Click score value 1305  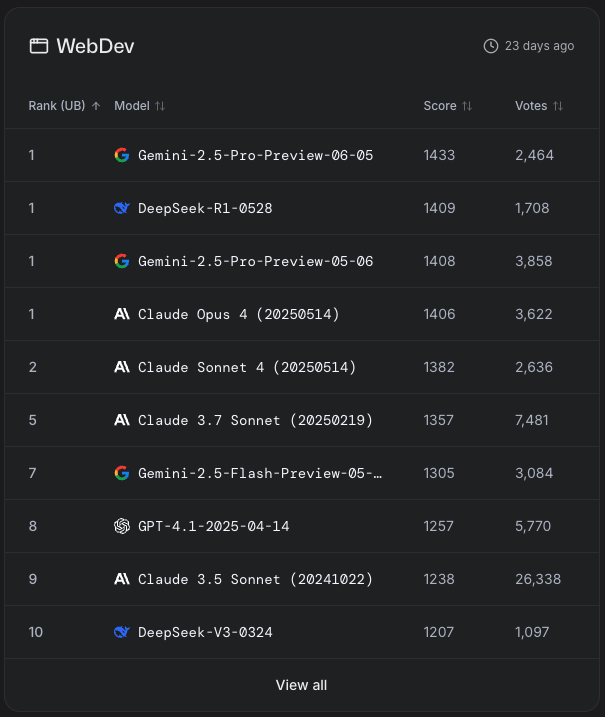439,473
